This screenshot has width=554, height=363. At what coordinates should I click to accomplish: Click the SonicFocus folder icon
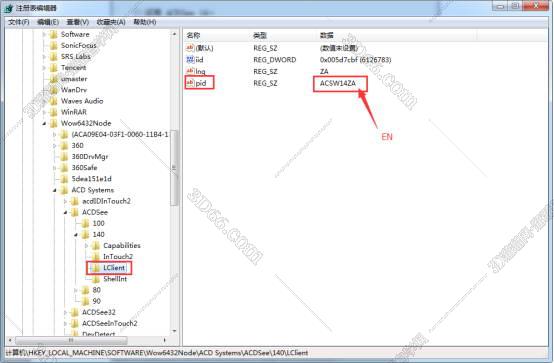[53, 46]
